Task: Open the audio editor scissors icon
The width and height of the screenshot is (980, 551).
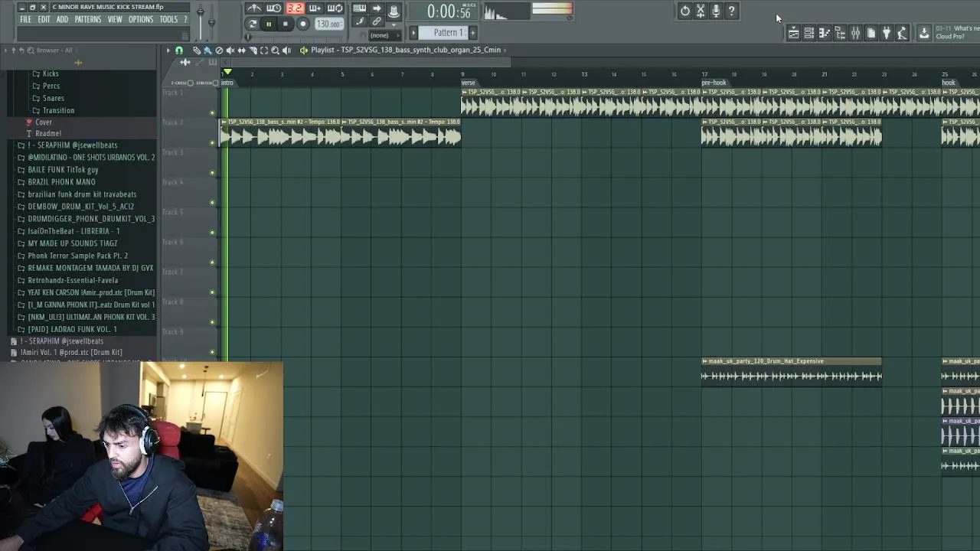Action: (701, 11)
